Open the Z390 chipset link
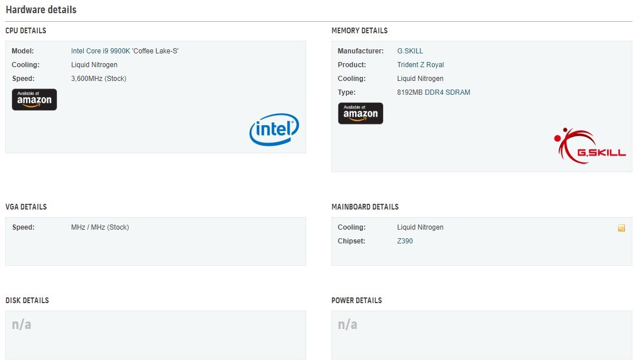This screenshot has height=364, width=637. click(x=404, y=241)
